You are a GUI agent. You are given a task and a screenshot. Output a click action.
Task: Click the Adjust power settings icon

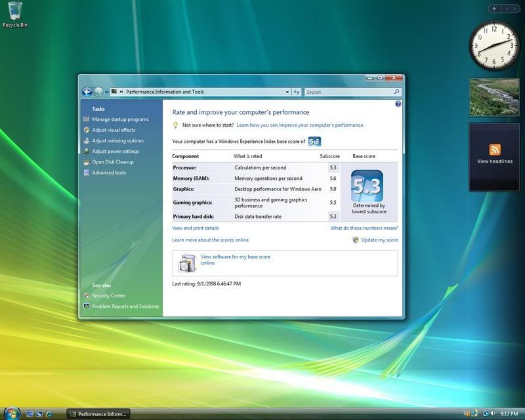(87, 152)
